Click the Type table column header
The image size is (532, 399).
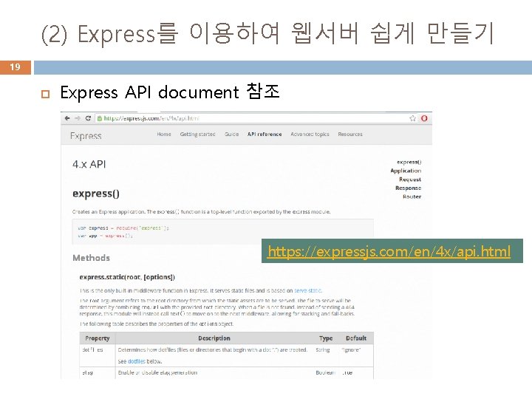pyautogui.click(x=326, y=338)
